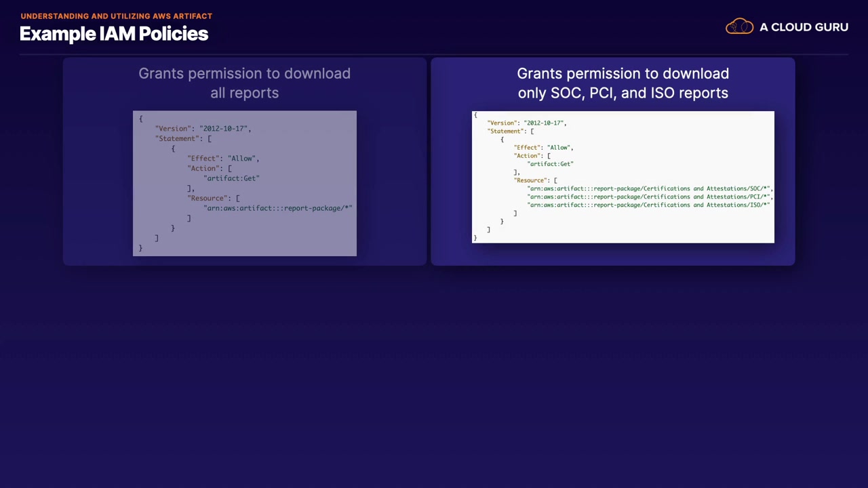Image resolution: width=868 pixels, height=488 pixels.
Task: Click the "report-package/*" resource line in left policy
Action: (x=278, y=208)
